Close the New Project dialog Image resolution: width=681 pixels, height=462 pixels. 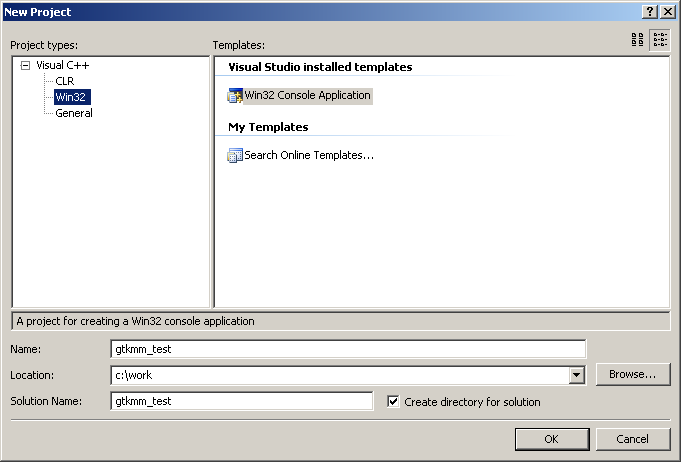(x=668, y=12)
